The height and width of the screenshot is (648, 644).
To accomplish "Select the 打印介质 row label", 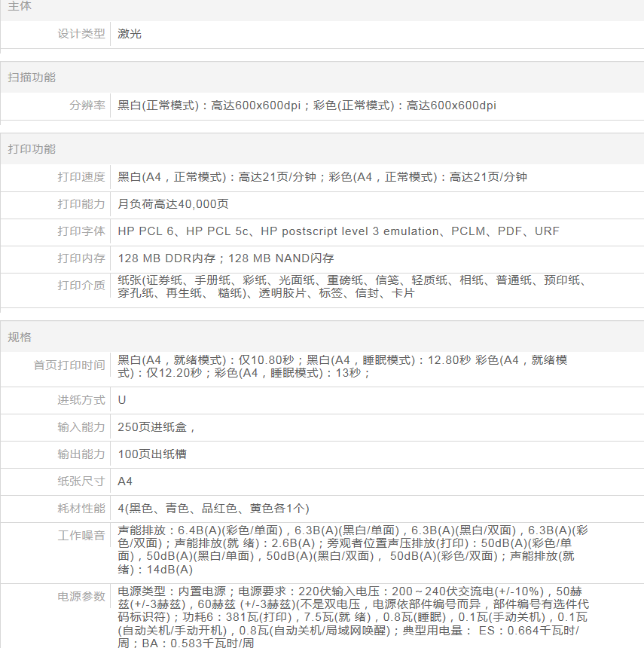I will 81,286.
